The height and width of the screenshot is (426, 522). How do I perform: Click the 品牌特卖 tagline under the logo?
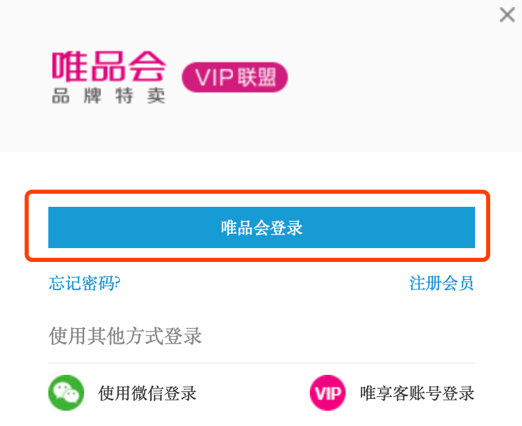coord(109,96)
